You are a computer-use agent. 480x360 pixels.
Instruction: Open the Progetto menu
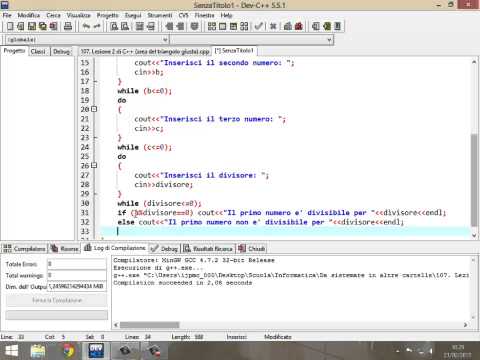click(x=108, y=15)
